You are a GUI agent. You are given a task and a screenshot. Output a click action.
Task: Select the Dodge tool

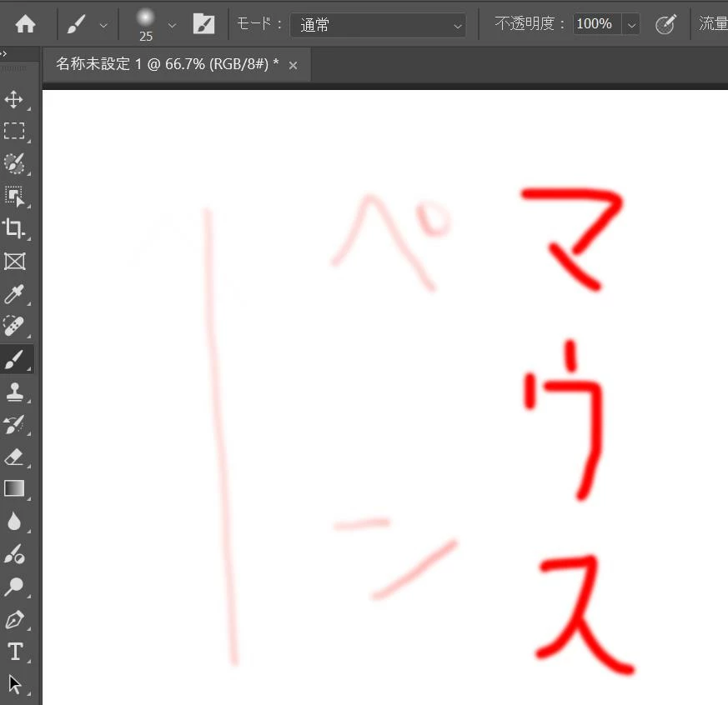(14, 587)
